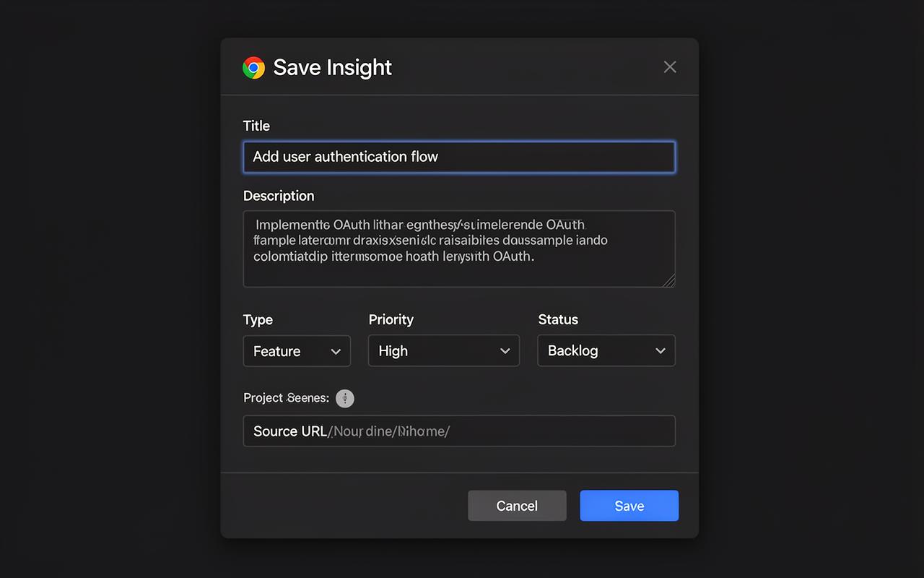The image size is (924, 578).
Task: Click the blue Save button
Action: tap(629, 506)
